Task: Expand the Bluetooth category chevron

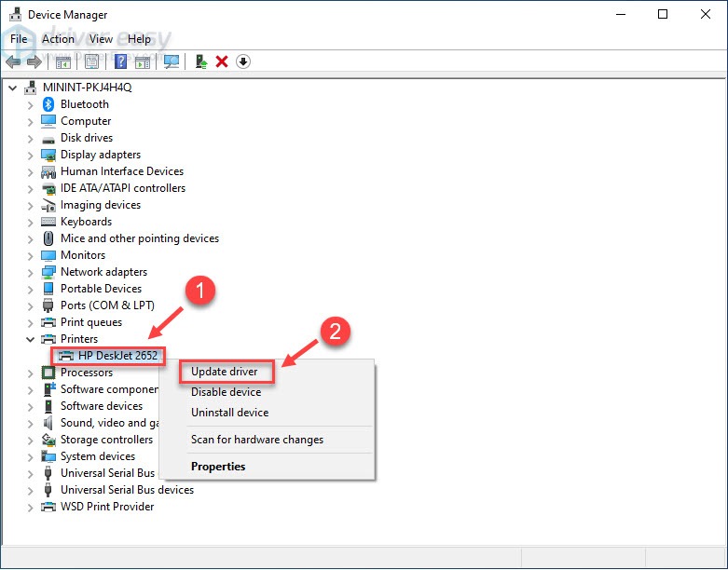Action: coord(30,105)
